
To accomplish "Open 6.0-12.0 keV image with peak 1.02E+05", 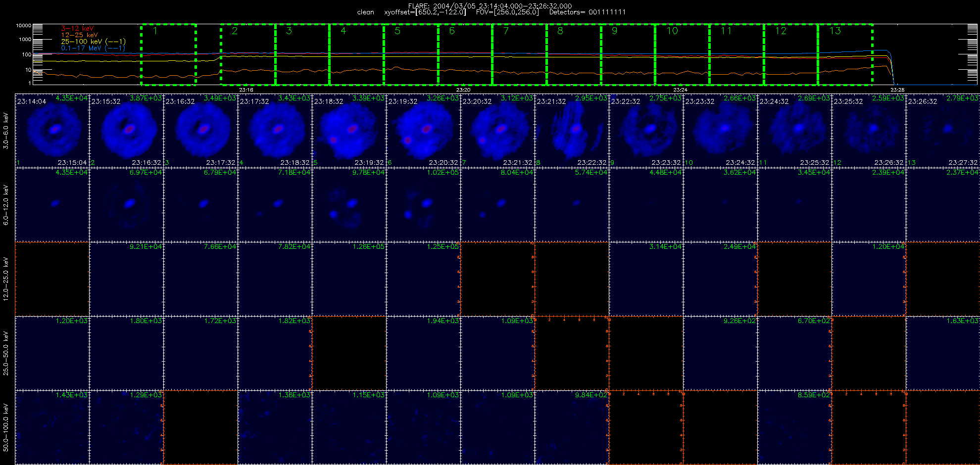I will [424, 205].
